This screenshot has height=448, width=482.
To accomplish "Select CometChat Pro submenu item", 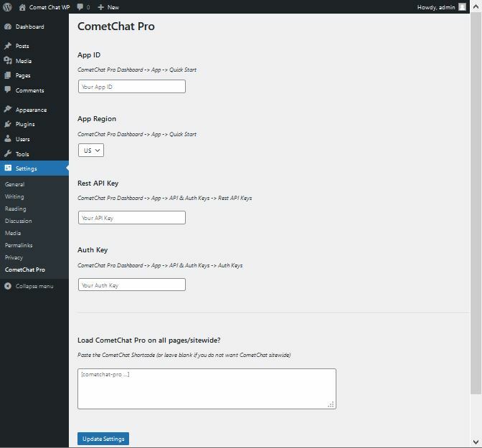I will point(25,270).
